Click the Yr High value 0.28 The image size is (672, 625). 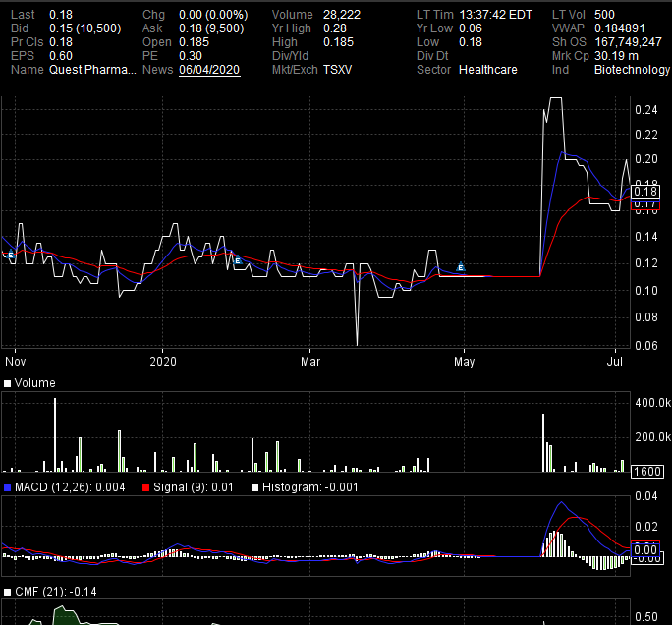coord(335,28)
